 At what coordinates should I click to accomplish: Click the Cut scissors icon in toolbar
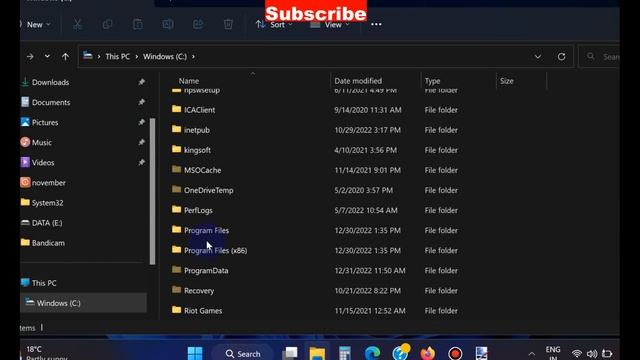pyautogui.click(x=77, y=24)
